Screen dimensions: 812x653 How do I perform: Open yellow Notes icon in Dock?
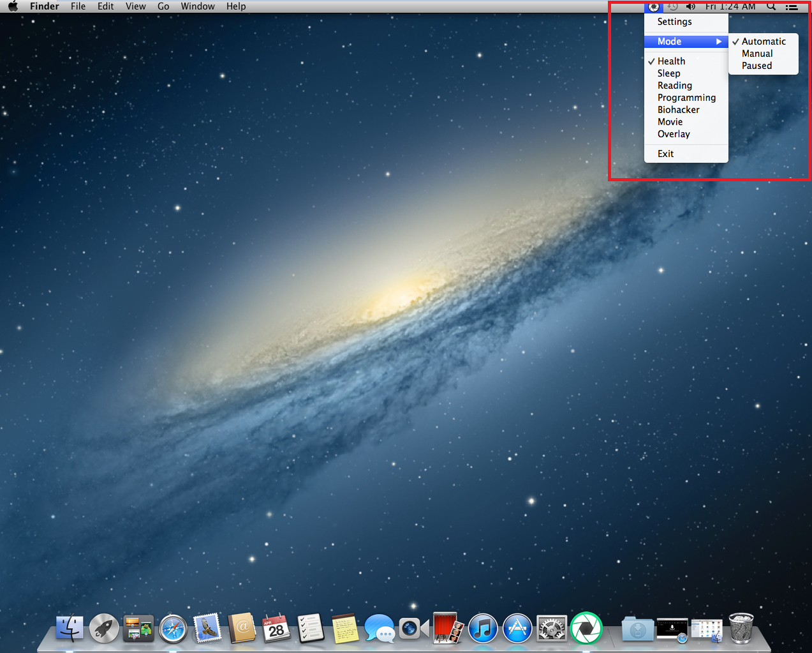pos(346,629)
